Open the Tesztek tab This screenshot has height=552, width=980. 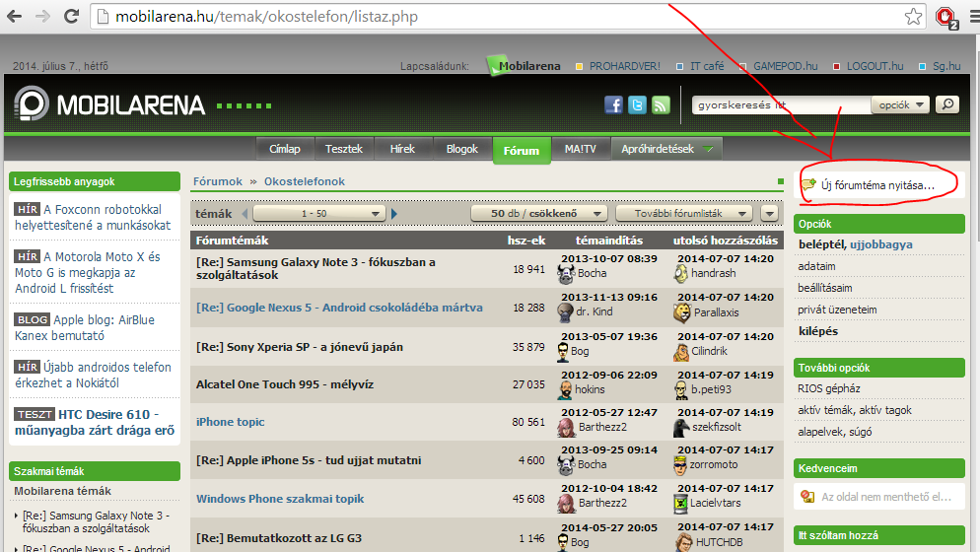[x=344, y=150]
